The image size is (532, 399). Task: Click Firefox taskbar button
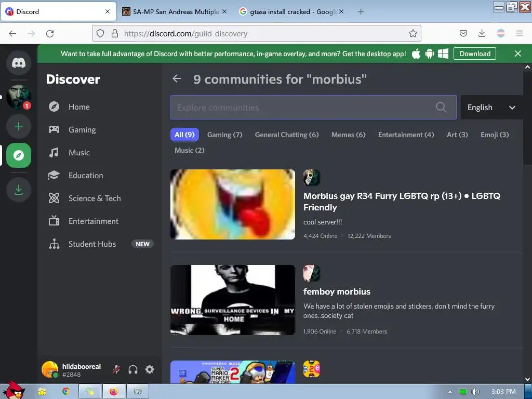pos(114,392)
